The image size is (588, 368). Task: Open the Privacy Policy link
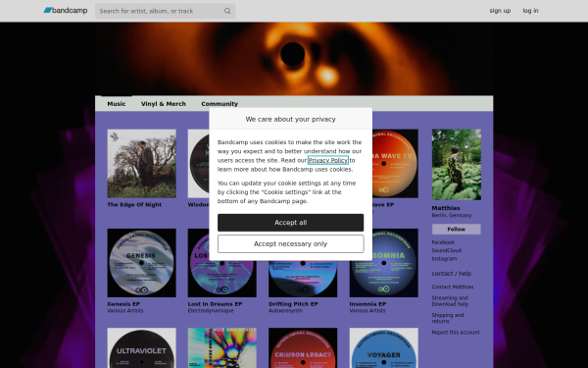point(327,160)
